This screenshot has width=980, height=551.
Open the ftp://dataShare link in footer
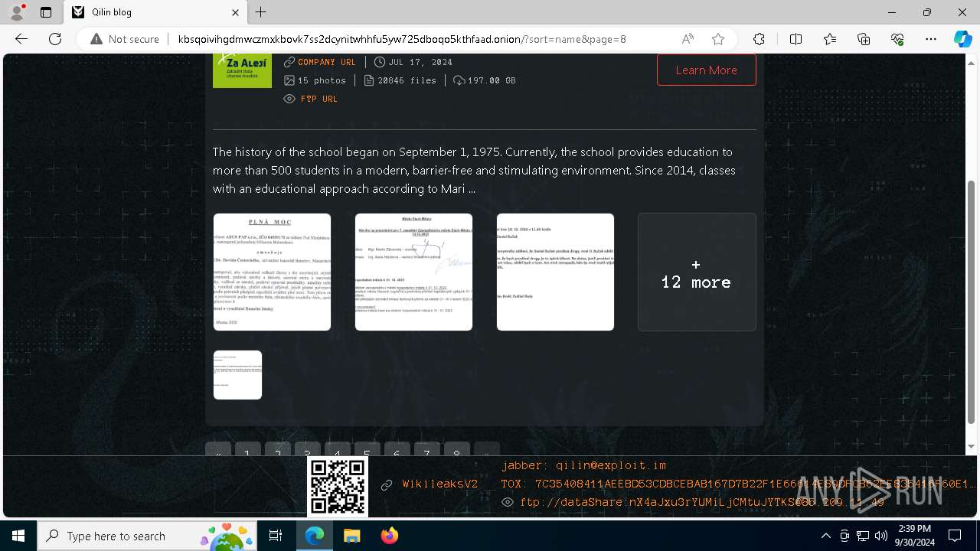point(702,502)
